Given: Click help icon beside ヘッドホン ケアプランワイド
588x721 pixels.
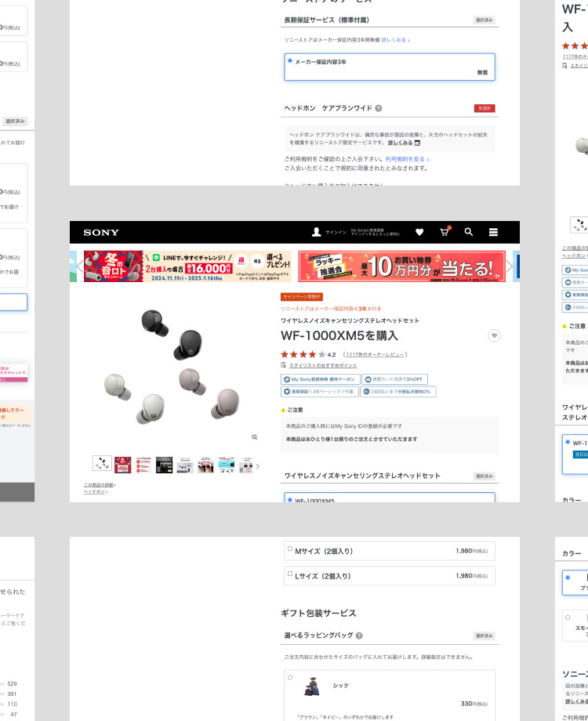Looking at the screenshot, I should (x=379, y=108).
